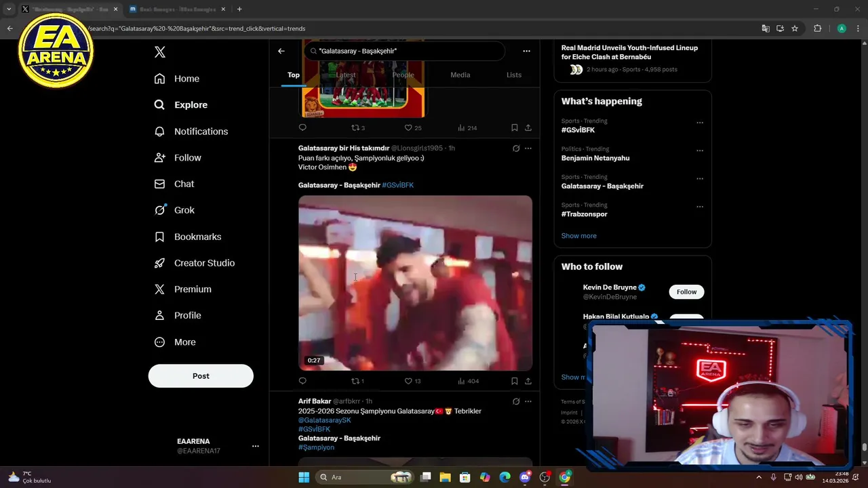Open options for Benjamin Netanyahu trend
The width and height of the screenshot is (868, 488).
(700, 150)
